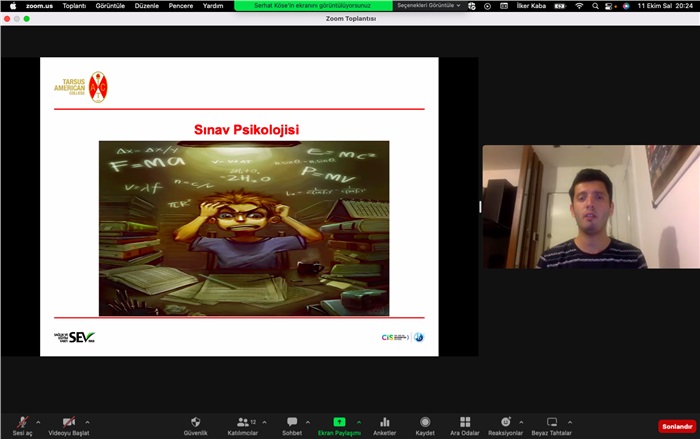Open Reaksiyonlar reactions

click(x=505, y=426)
